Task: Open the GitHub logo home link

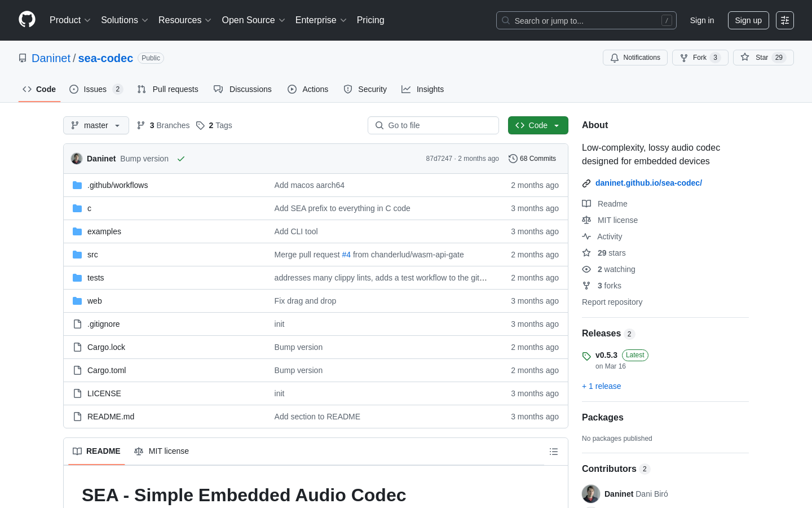Action: (x=27, y=20)
